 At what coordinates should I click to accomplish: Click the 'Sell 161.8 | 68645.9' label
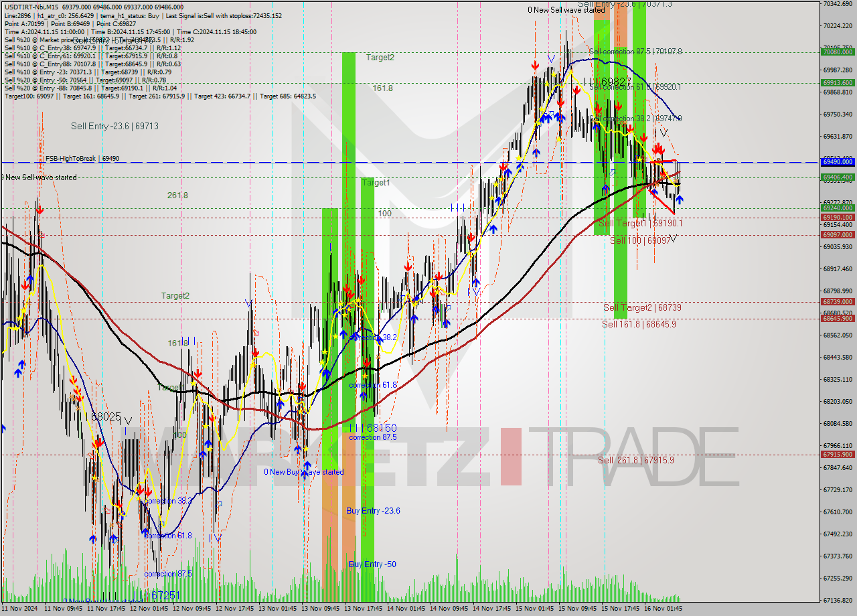point(639,324)
